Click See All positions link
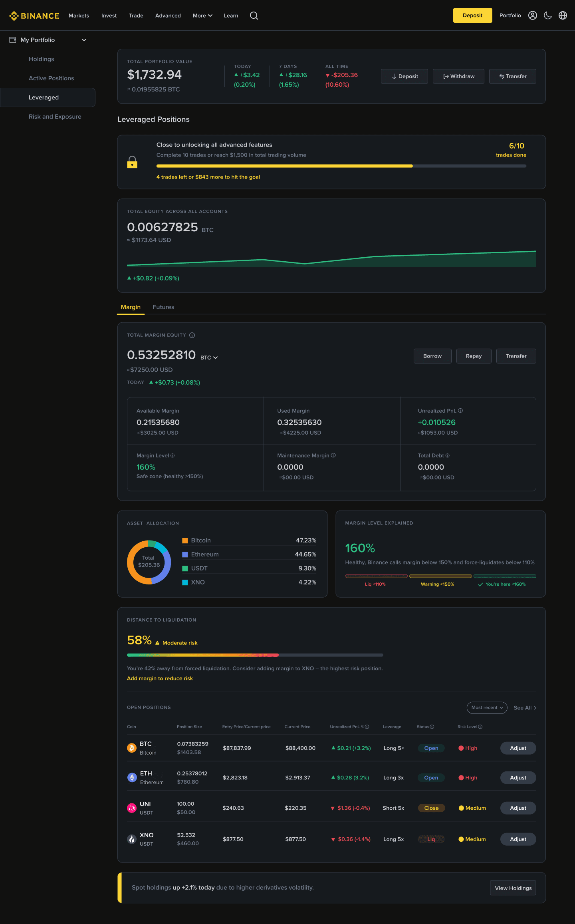The image size is (575, 924). [525, 707]
